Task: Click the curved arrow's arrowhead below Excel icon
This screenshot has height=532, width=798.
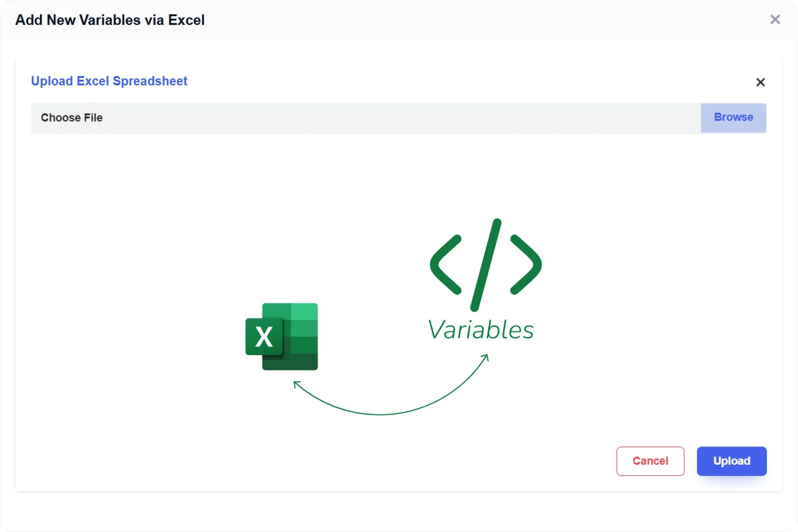Action: point(297,384)
